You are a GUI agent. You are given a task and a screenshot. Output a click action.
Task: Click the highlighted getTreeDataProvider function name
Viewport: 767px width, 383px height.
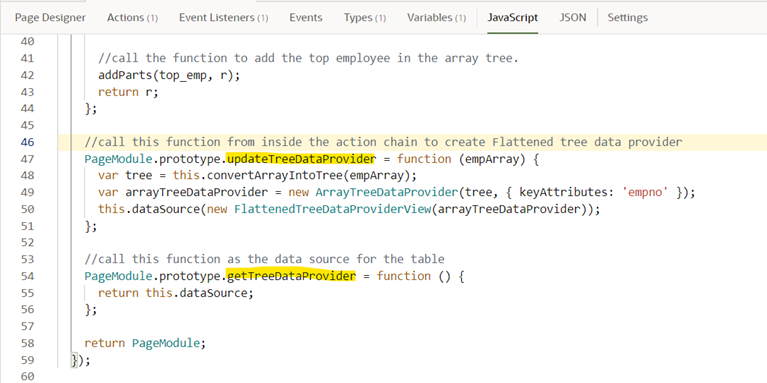click(291, 276)
